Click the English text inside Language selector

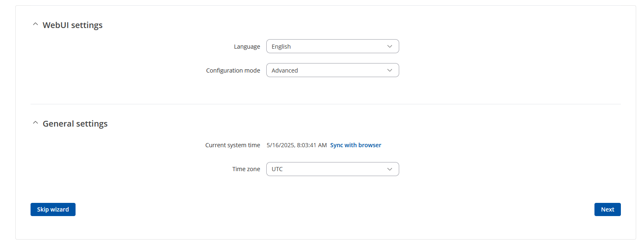click(281, 47)
